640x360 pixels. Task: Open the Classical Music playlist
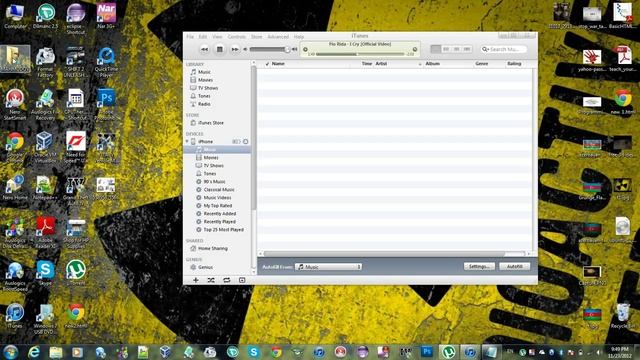220,190
